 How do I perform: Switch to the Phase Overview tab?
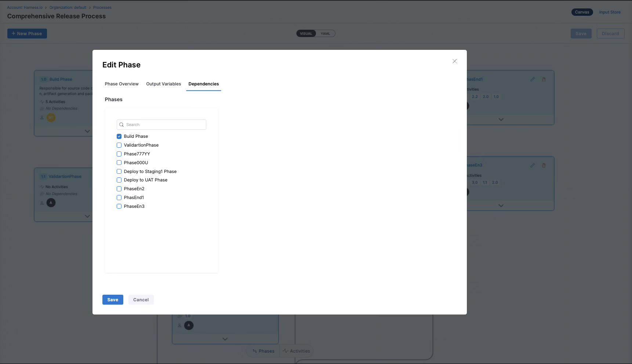[121, 84]
